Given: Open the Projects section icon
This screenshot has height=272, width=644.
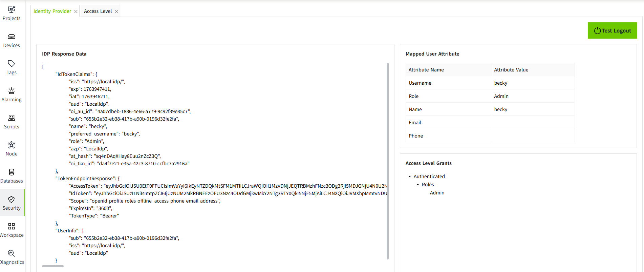Looking at the screenshot, I should (x=12, y=10).
